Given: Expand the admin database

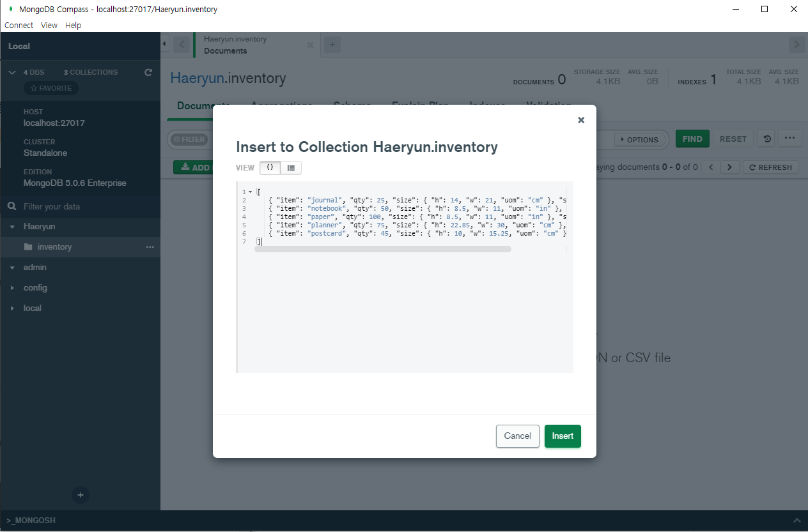Looking at the screenshot, I should 12,268.
